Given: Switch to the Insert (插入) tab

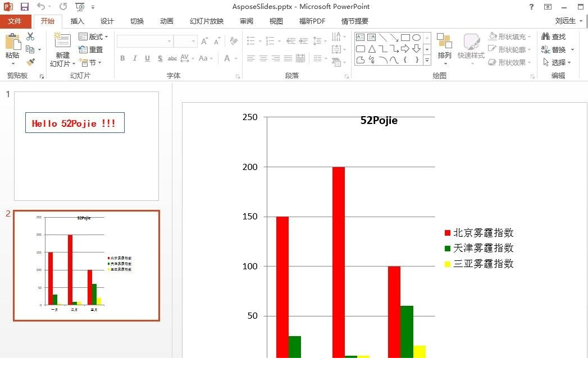Looking at the screenshot, I should (x=78, y=21).
